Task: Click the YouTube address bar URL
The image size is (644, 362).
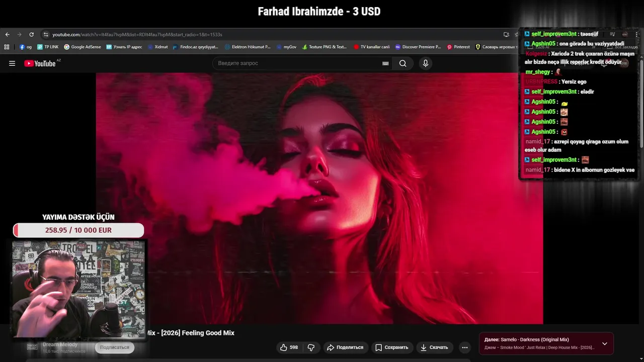Action: click(137, 35)
